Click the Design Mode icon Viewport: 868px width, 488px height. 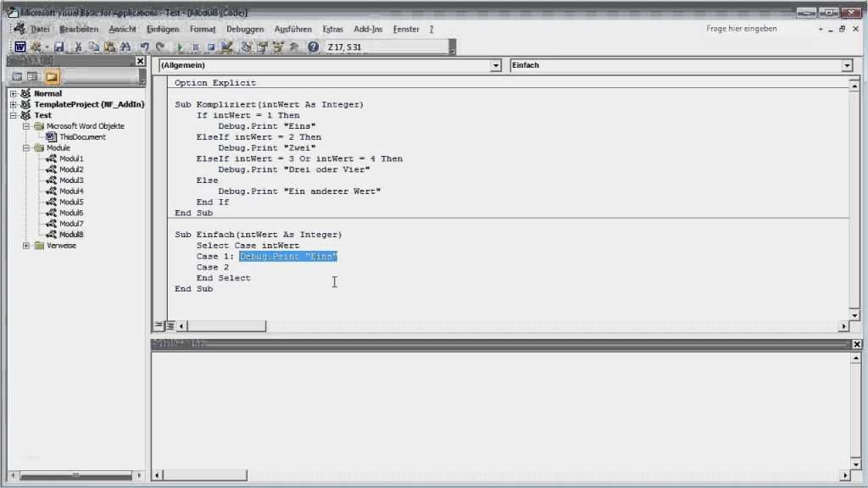tap(226, 47)
